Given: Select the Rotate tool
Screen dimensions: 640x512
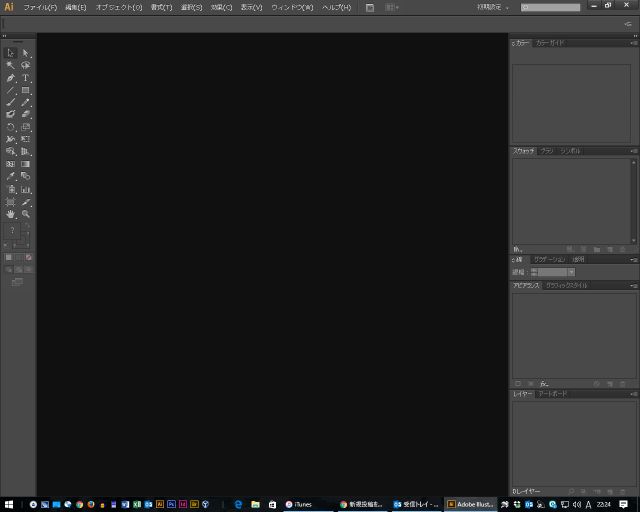Looking at the screenshot, I should tap(11, 127).
